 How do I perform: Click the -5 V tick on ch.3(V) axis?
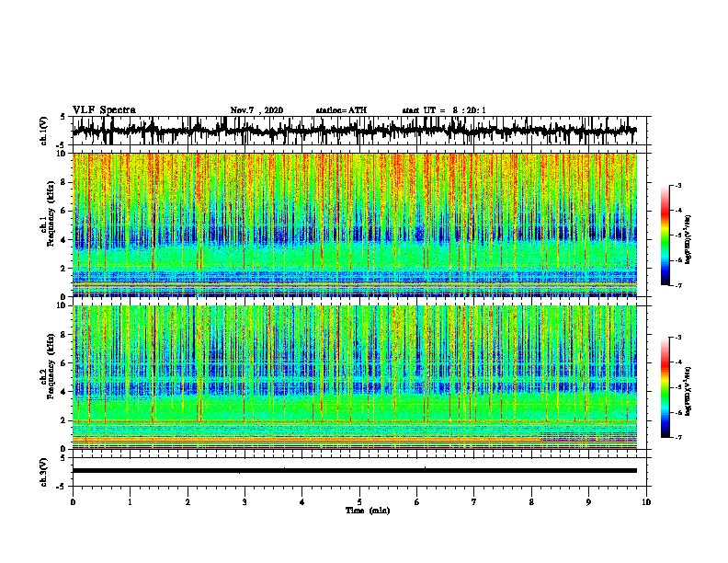[62, 487]
